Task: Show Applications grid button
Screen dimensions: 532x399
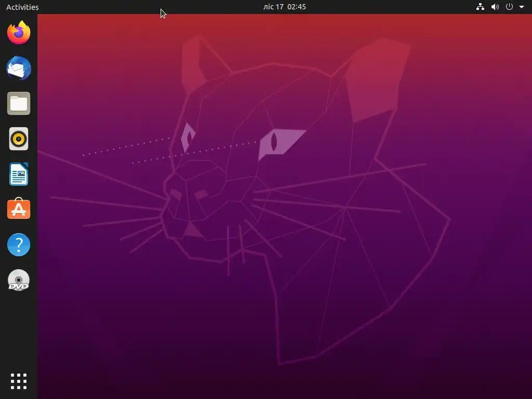Action: 19,381
